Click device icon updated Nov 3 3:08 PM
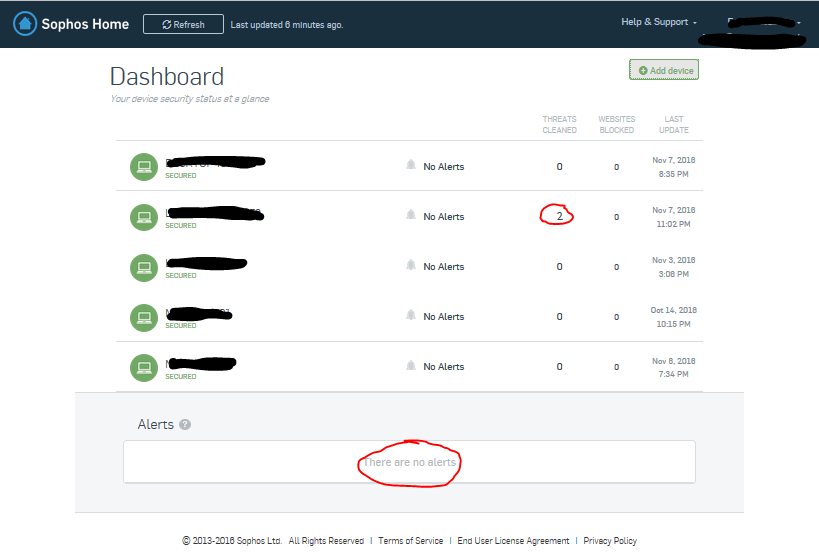819x558 pixels. click(x=144, y=268)
